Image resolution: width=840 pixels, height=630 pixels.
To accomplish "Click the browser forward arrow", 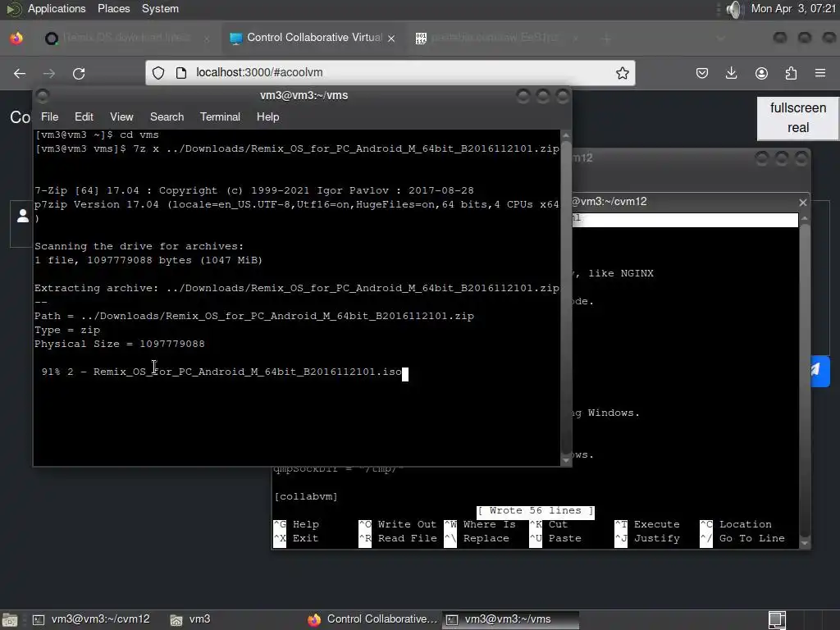I will coord(49,73).
